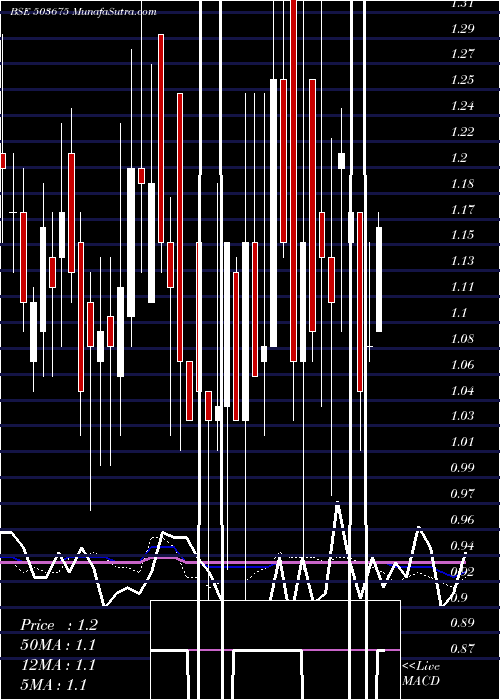The width and height of the screenshot is (500, 700).
Task: Select the '5MA : 1.1' legend line
Action: [x=54, y=684]
